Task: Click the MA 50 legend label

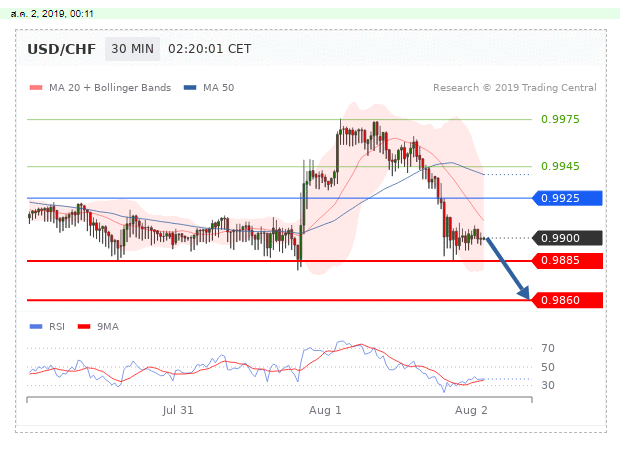Action: [218, 88]
